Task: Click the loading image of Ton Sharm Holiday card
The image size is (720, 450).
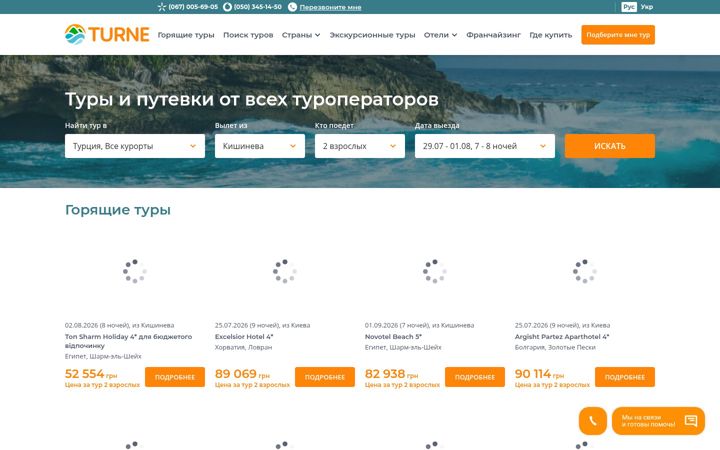Action: point(135,271)
